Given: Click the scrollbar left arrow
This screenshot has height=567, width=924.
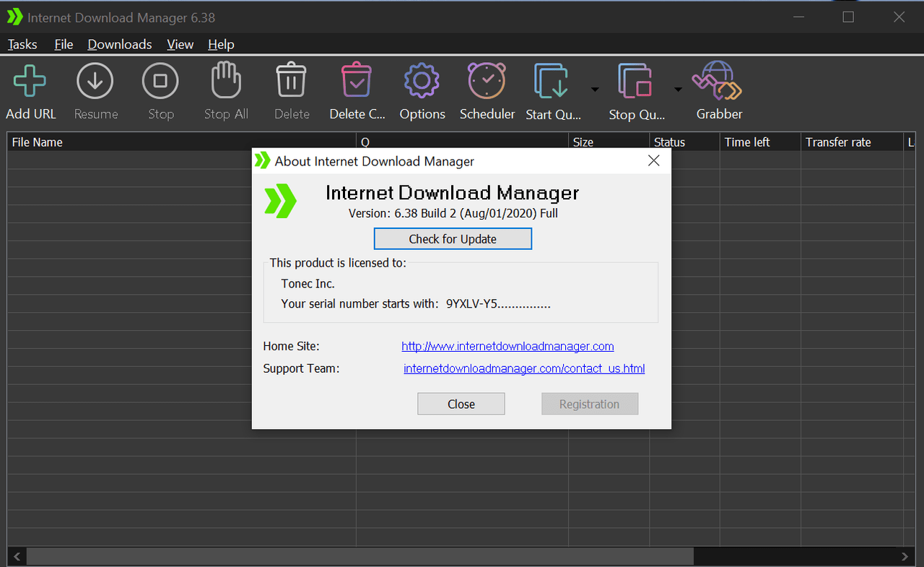Looking at the screenshot, I should tap(17, 556).
